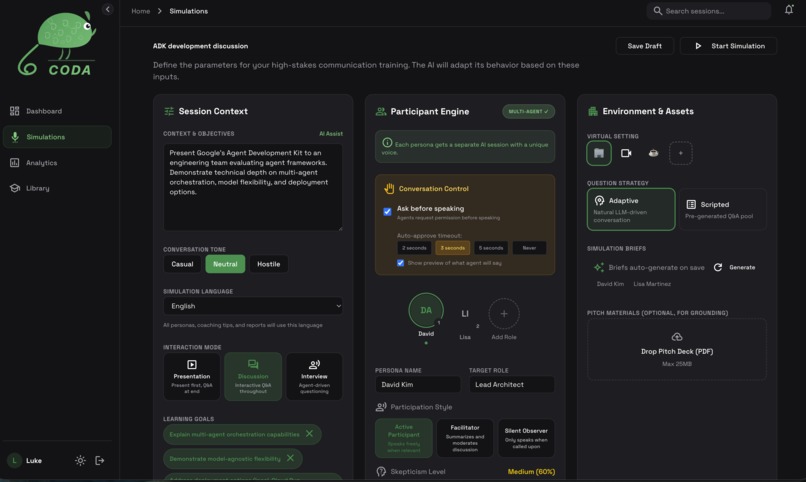Screen dimensions: 806x482
Task: Select Interview interaction mode
Action: [314, 377]
